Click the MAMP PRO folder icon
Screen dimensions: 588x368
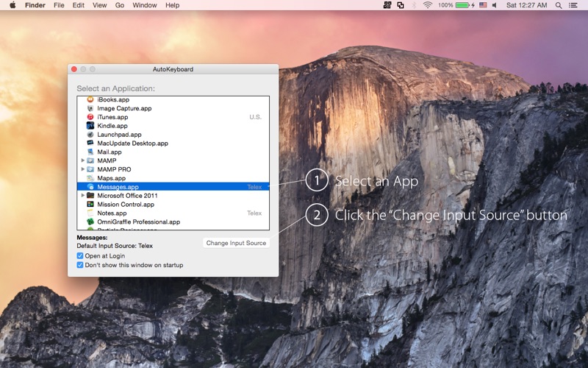[x=90, y=169]
